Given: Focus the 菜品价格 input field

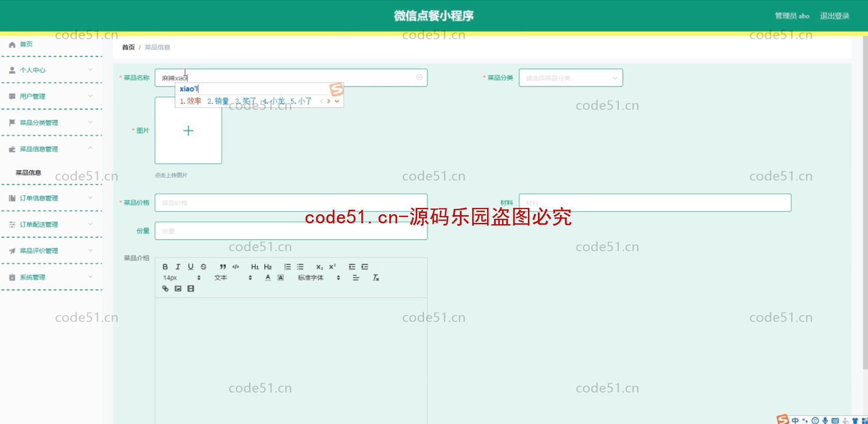Looking at the screenshot, I should pos(291,203).
